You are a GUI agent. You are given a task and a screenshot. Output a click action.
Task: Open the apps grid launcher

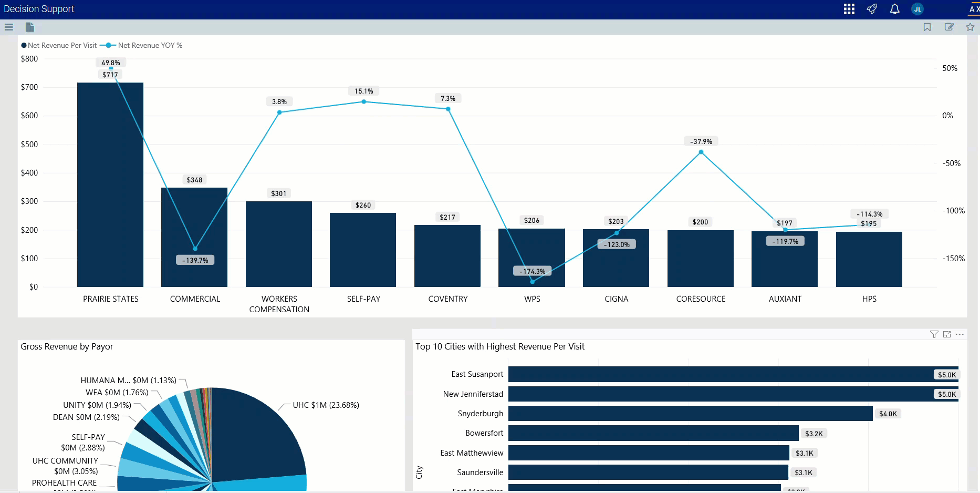click(849, 9)
